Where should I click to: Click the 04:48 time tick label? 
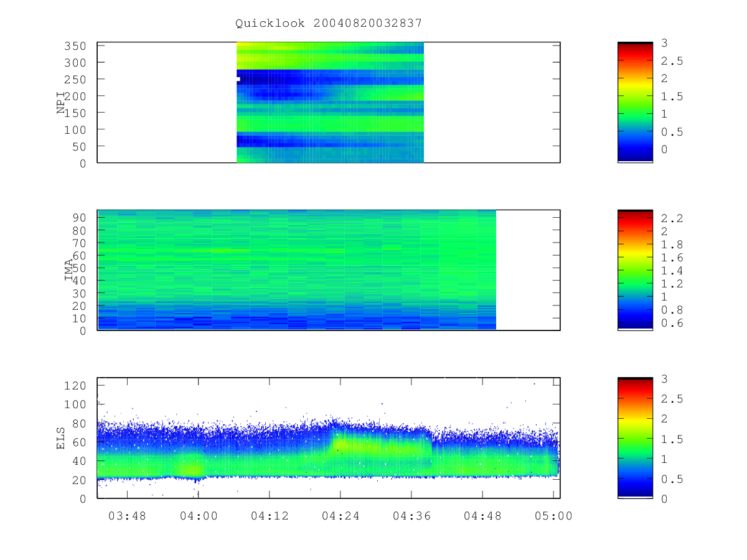coord(482,516)
